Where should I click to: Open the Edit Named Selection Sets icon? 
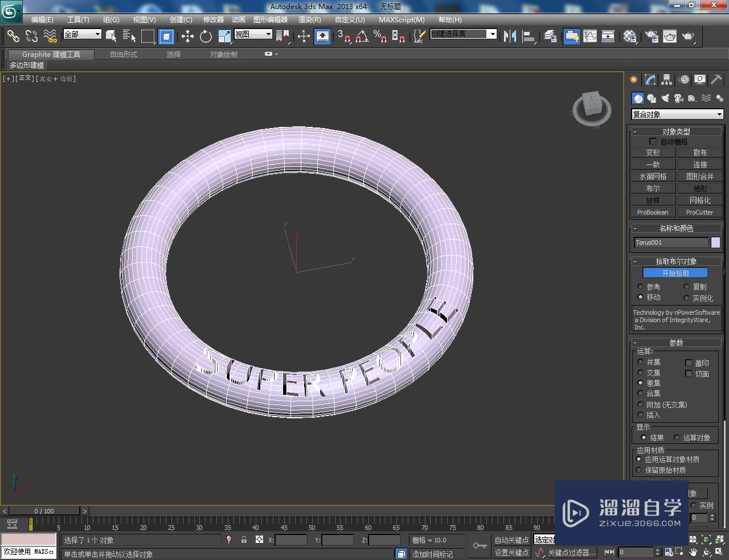tap(419, 36)
